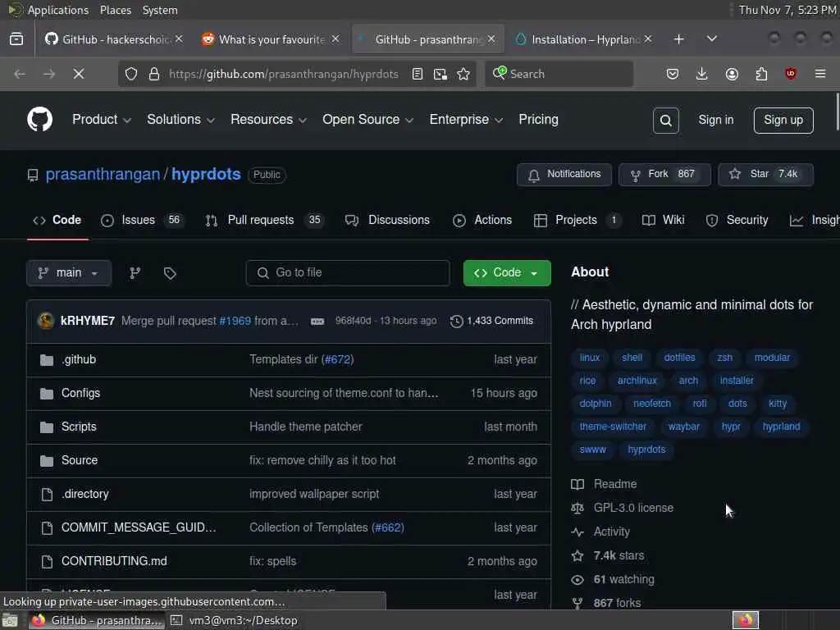Fork the hyprdots repository
Image resolution: width=840 pixels, height=630 pixels.
point(664,175)
